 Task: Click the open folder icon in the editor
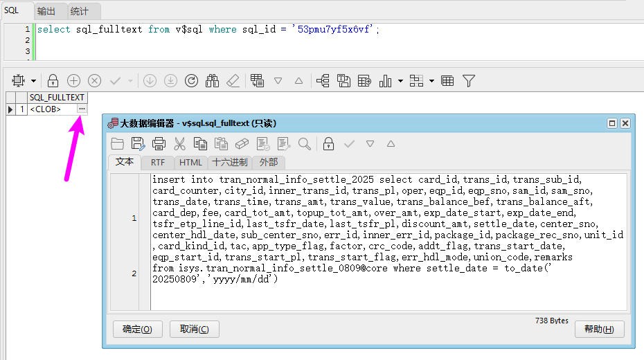(x=118, y=144)
